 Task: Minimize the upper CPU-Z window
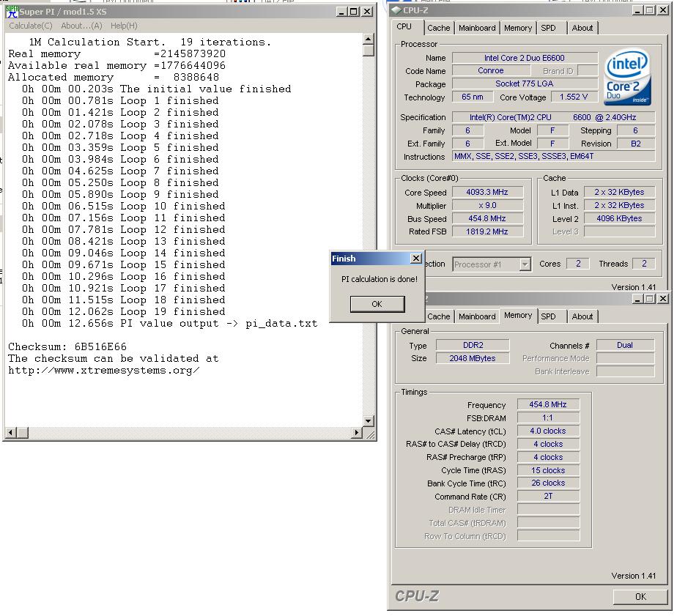637,10
